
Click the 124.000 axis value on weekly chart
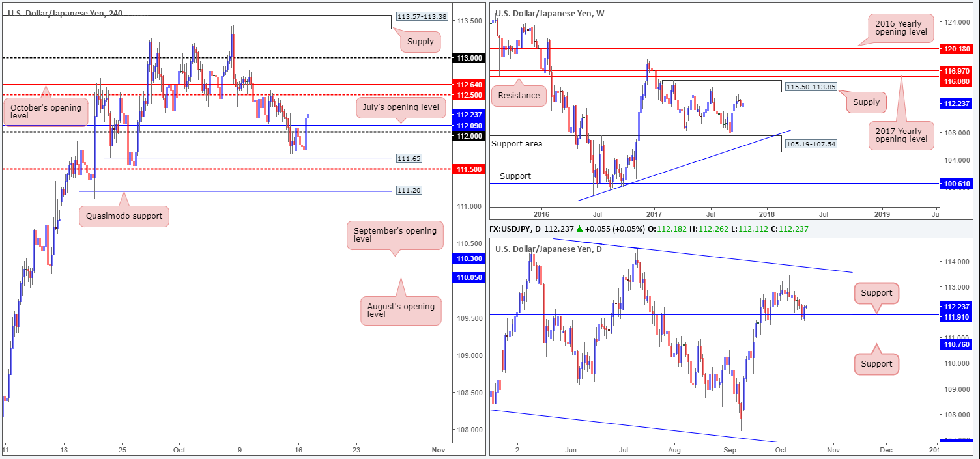(x=958, y=22)
